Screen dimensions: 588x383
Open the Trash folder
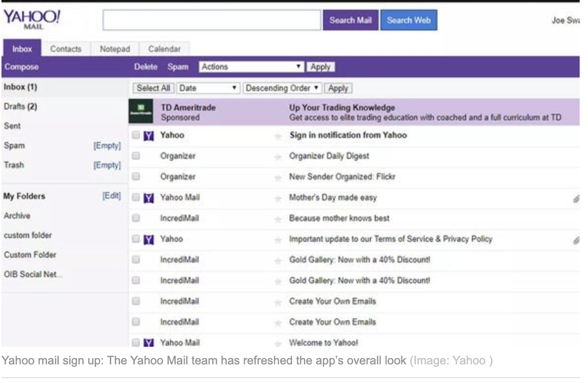pos(14,166)
